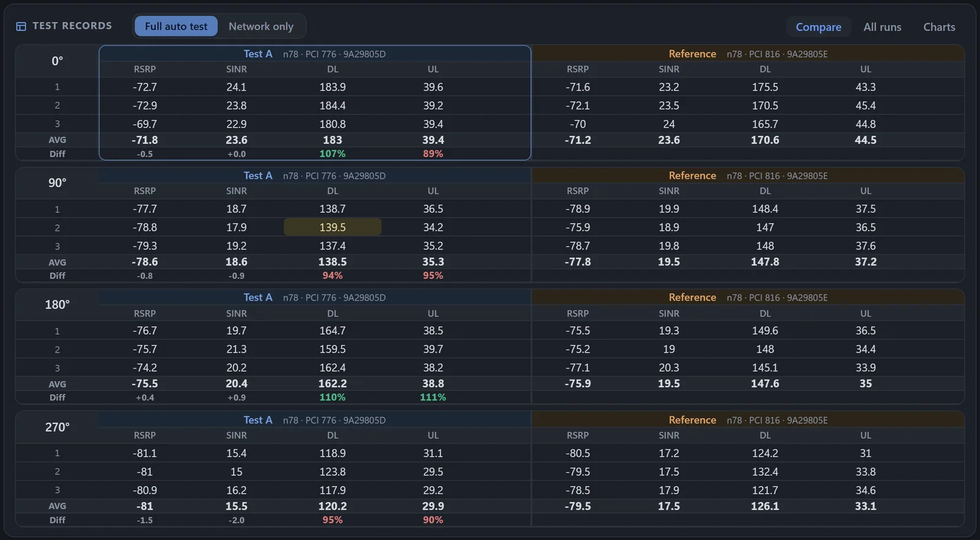Click RSRP value -72.7 in Test A
The image size is (980, 540).
(145, 87)
